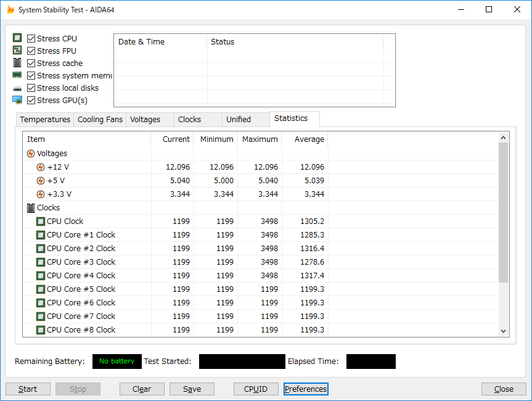Click the CPU Core #2 Clock icon
The width and height of the screenshot is (532, 401).
40,249
